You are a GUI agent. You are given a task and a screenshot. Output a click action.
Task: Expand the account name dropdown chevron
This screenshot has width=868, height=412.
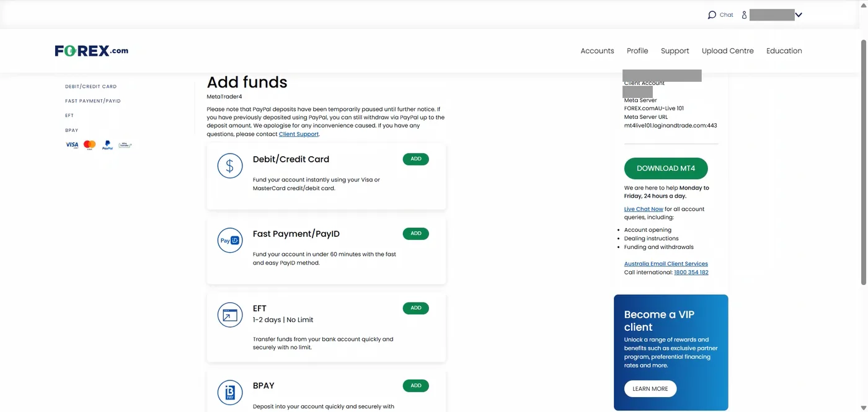[x=799, y=15]
